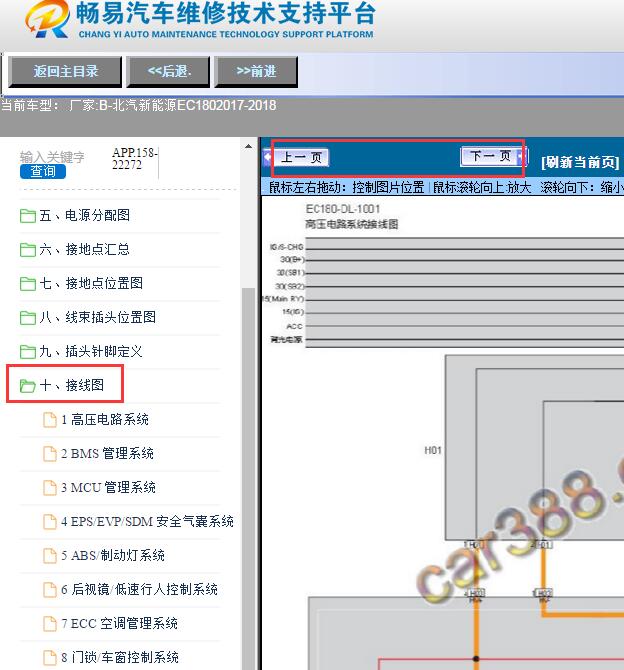624x670 pixels.
Task: Open 8 门锁/车窗控制系统 diagram
Action: tap(120, 657)
